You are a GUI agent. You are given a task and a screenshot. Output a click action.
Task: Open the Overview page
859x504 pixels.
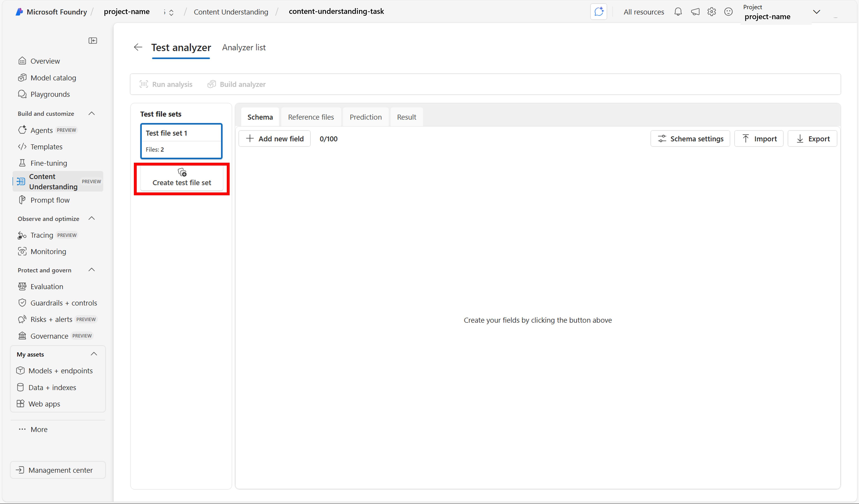[45, 61]
